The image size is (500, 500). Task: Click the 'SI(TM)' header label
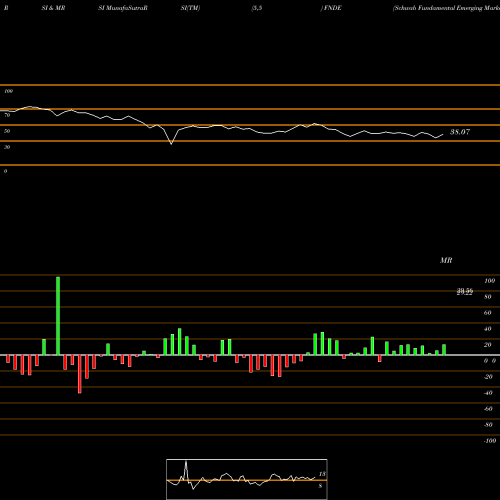[190, 8]
